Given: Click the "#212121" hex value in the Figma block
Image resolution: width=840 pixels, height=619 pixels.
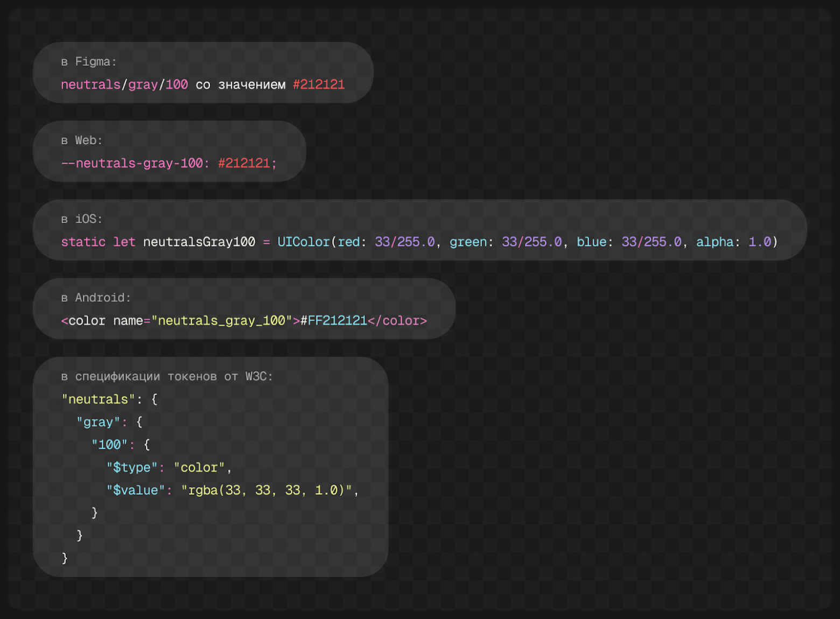Looking at the screenshot, I should click(x=319, y=85).
